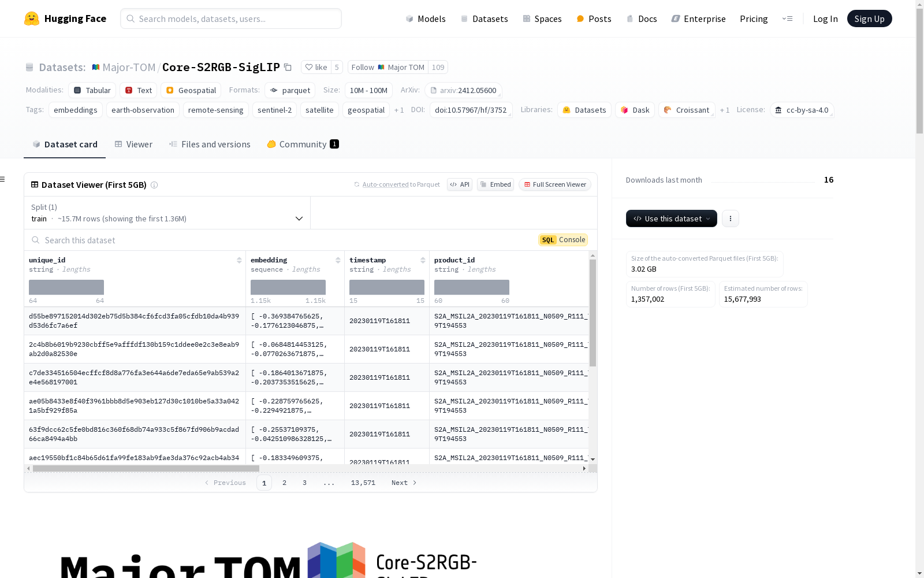Click the remote-sensing tag

pos(216,110)
